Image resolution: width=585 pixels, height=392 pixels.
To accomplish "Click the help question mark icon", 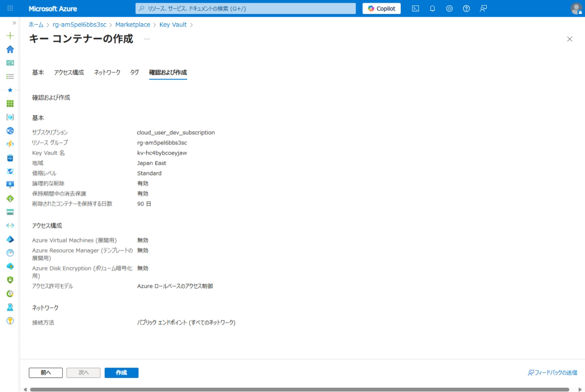I will (466, 8).
